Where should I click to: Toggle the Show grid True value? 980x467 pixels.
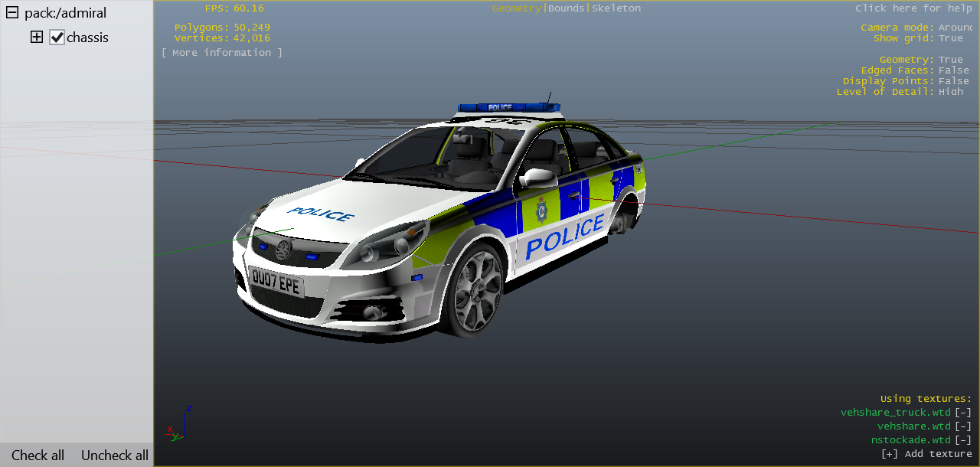[951, 38]
